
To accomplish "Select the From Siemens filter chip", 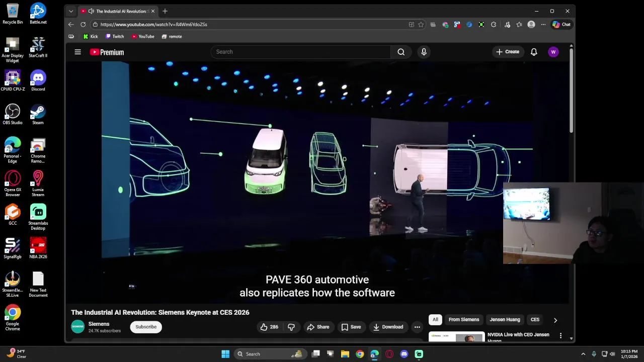I will tap(464, 320).
